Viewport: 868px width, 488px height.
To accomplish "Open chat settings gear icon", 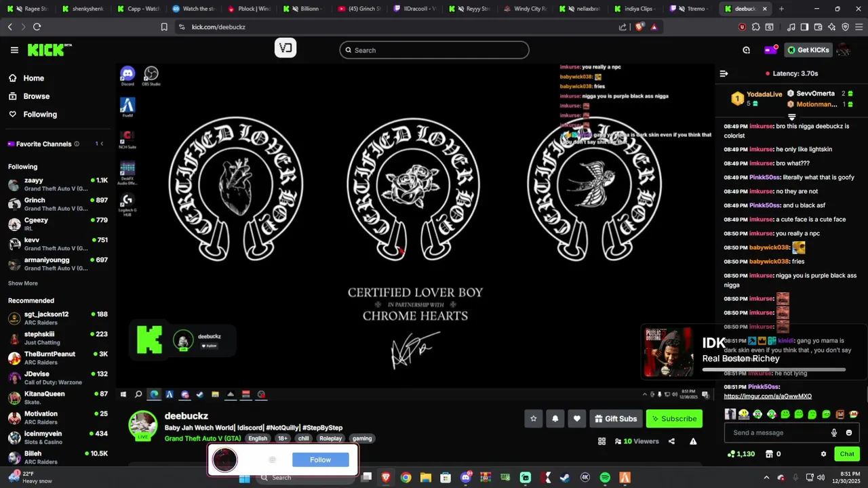I will tap(823, 454).
